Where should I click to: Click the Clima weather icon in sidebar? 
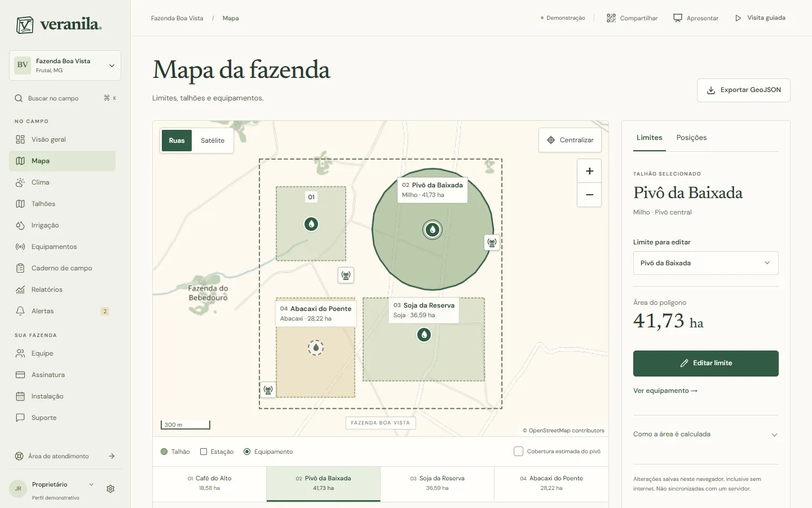click(20, 182)
